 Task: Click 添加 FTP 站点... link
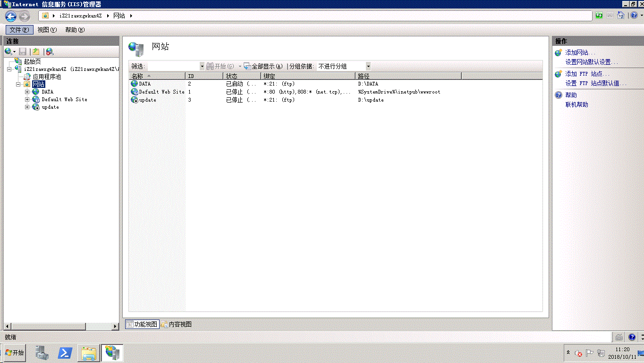[x=587, y=74]
